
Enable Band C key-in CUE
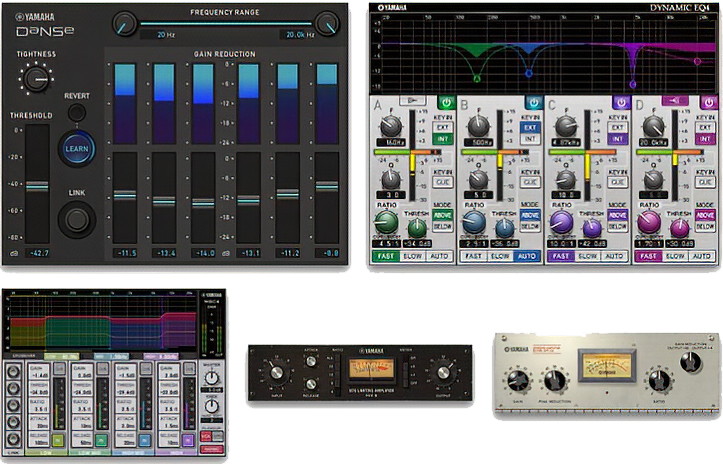coord(617,182)
